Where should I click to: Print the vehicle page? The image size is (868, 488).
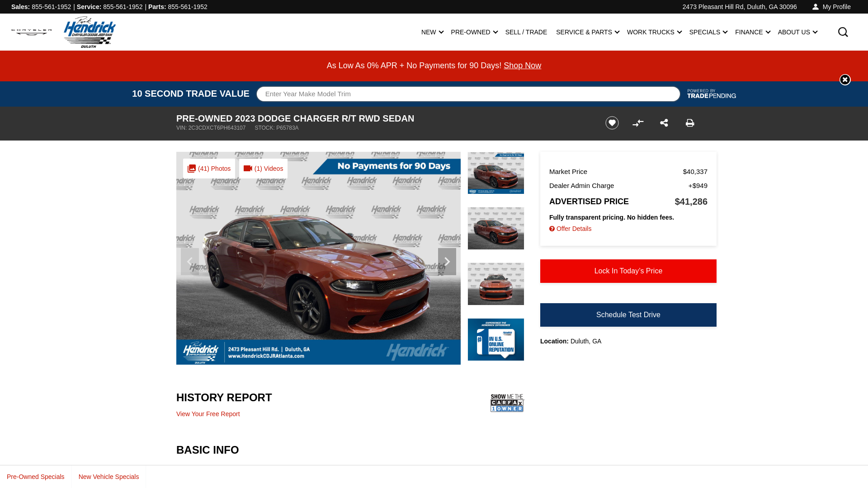tap(690, 123)
